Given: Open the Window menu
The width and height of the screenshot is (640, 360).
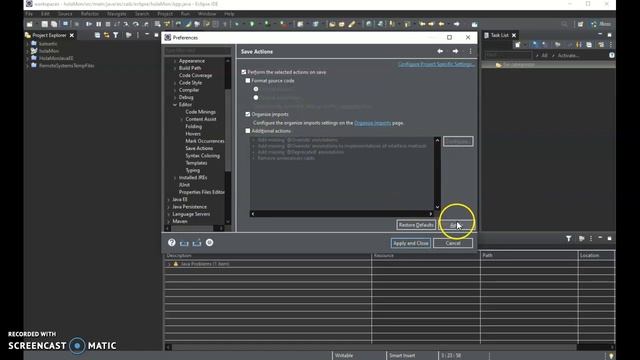Looking at the screenshot, I should 207,14.
